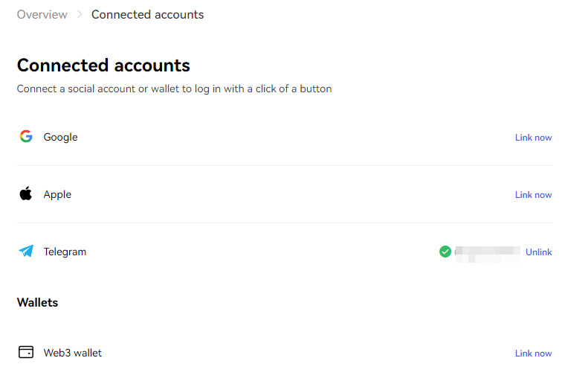Link now for Web3 wallet
Screen dimensions: 588x384
click(x=533, y=353)
